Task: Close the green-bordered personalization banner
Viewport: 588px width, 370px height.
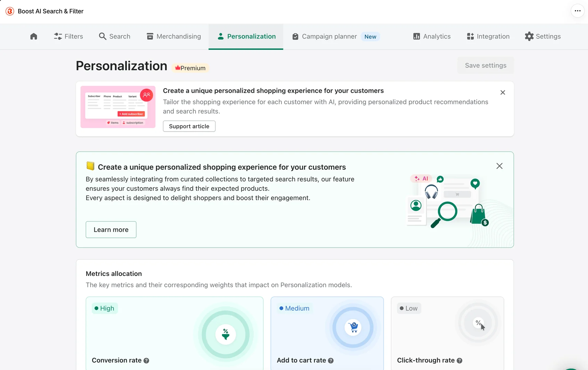Action: 499,166
